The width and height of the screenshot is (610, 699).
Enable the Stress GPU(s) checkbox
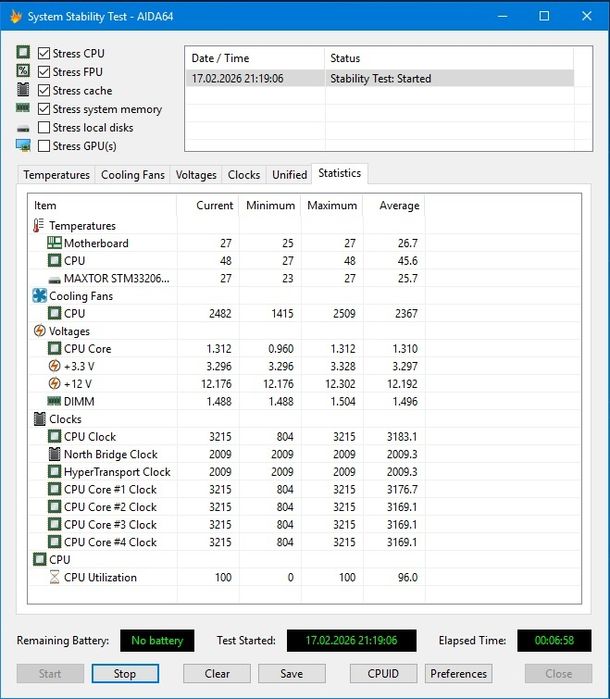44,146
